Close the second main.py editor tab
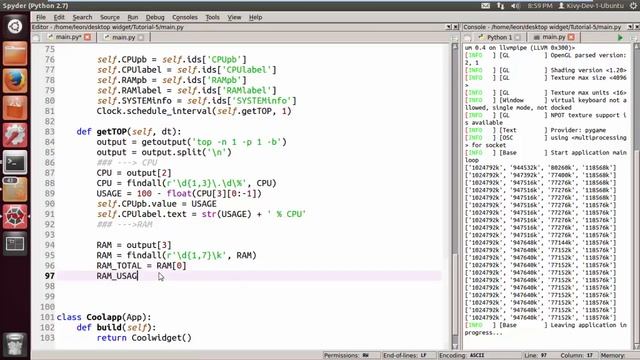 (141, 37)
